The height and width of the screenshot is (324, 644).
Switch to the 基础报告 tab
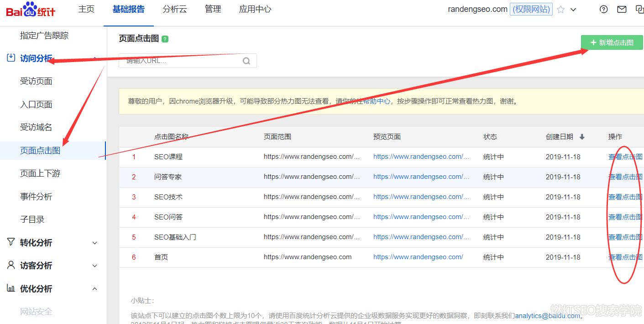[x=129, y=9]
